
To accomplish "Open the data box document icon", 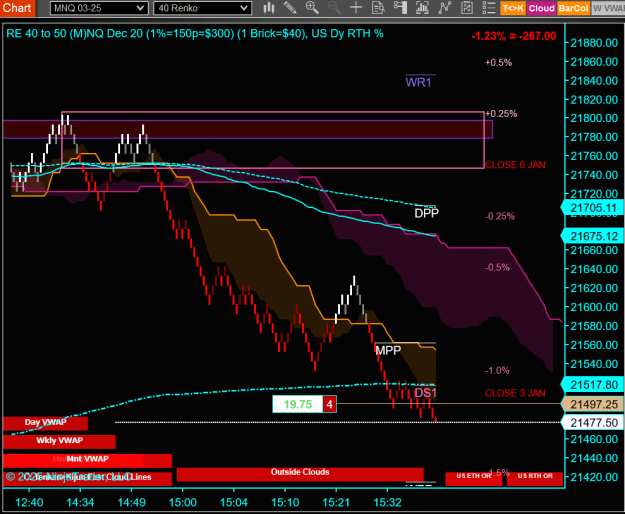I will [x=378, y=8].
